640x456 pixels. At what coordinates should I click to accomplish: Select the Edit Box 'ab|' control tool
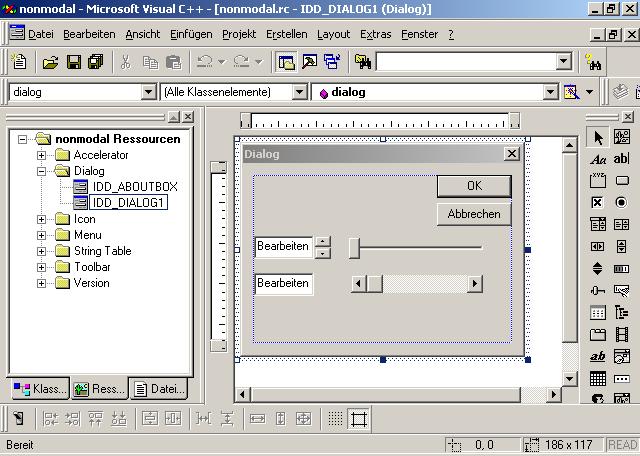tap(622, 159)
